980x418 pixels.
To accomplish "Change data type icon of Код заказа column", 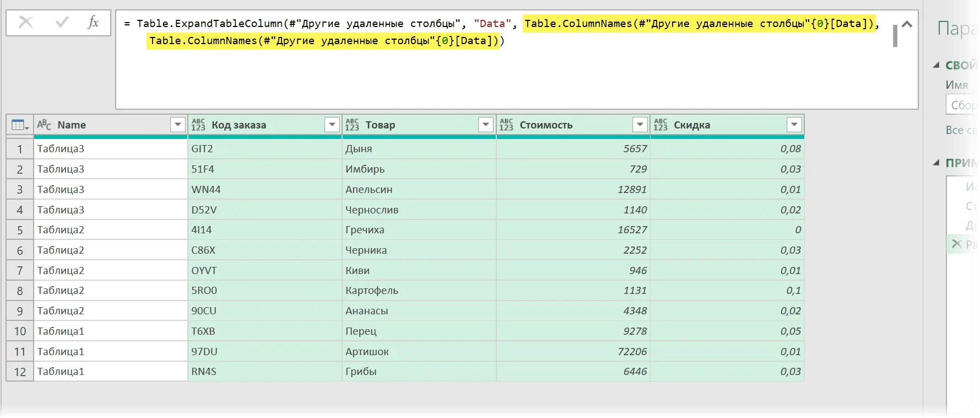I will tap(198, 125).
